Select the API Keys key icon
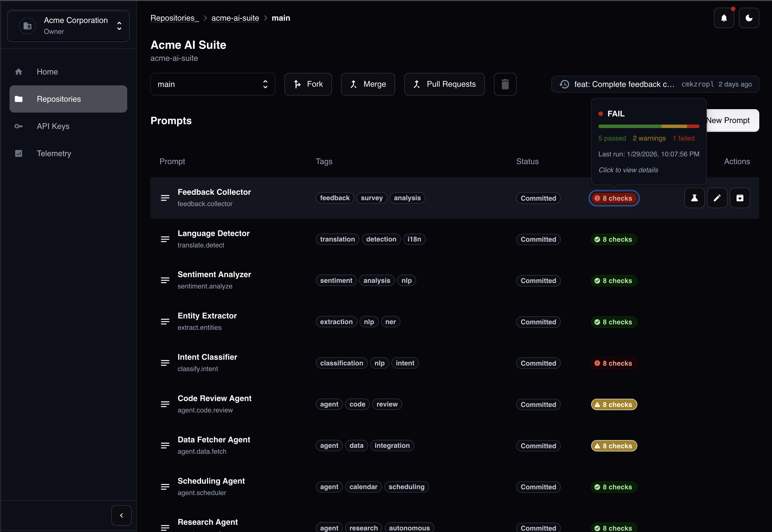Viewport: 772px width, 532px height. coord(19,126)
